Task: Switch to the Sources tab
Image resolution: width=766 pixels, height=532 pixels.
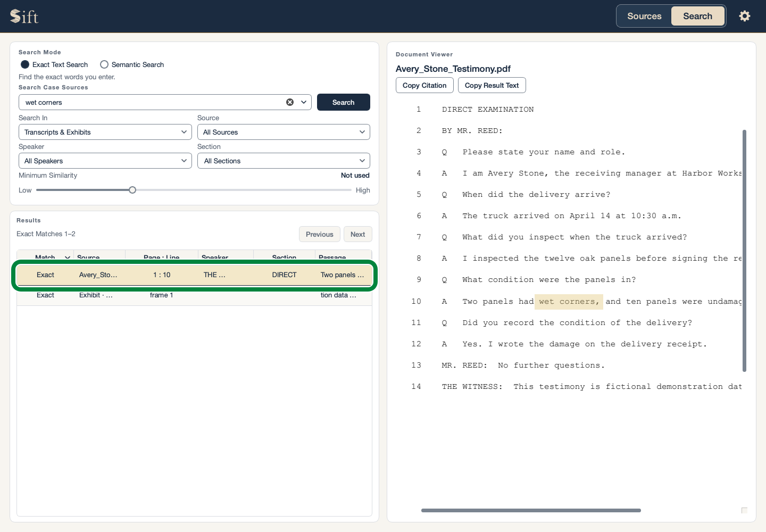Action: [644, 16]
